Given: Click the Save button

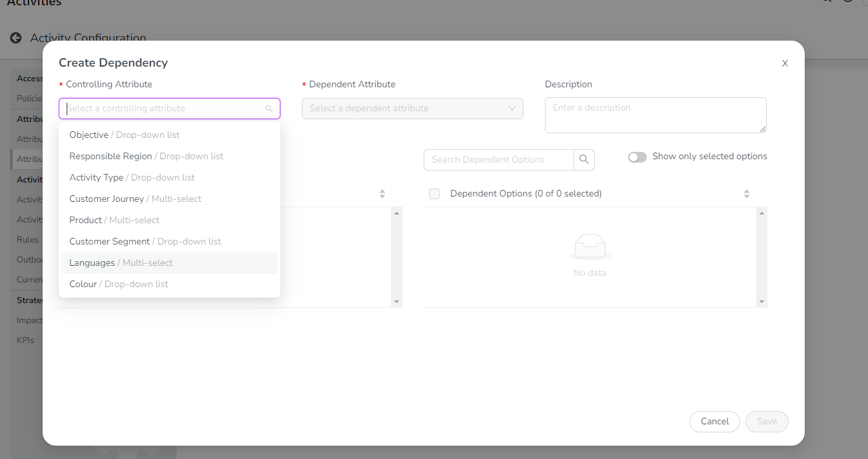Looking at the screenshot, I should (x=767, y=422).
